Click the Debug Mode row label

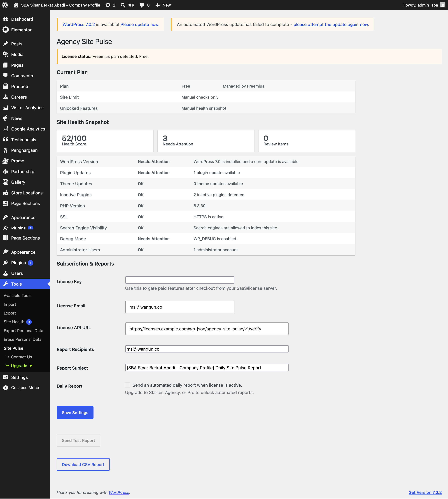coord(73,239)
